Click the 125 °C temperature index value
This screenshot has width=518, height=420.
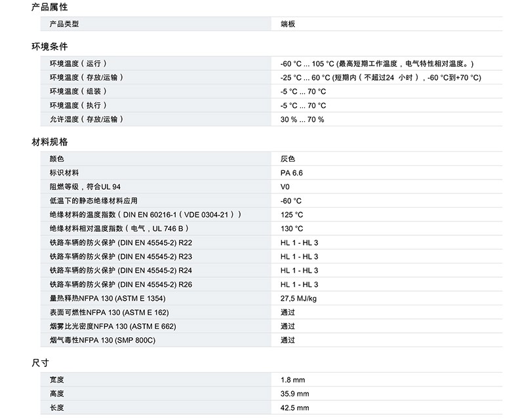[292, 214]
